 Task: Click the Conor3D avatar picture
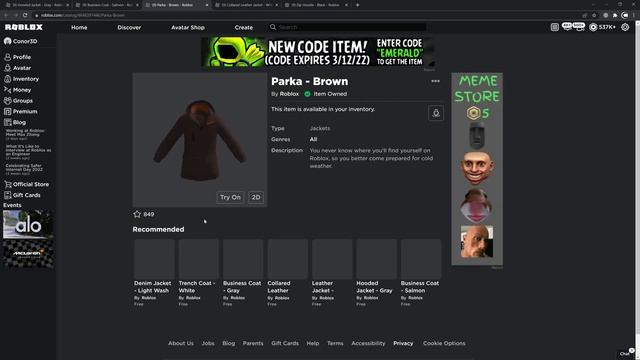tap(7, 41)
